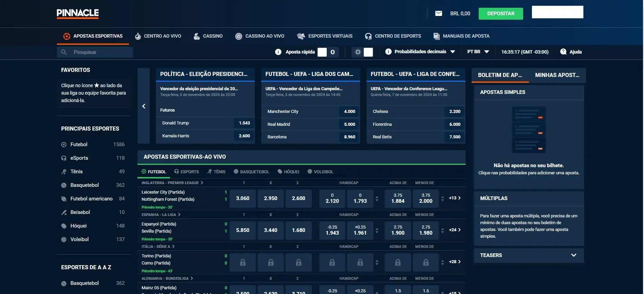Click the Aposta rápida info icon
This screenshot has height=294, width=644.
[278, 52]
